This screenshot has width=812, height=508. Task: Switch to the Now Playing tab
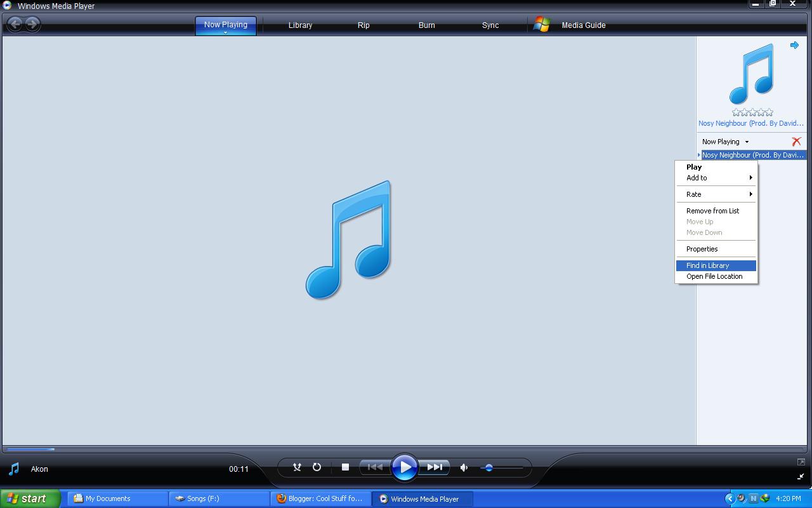pos(226,25)
